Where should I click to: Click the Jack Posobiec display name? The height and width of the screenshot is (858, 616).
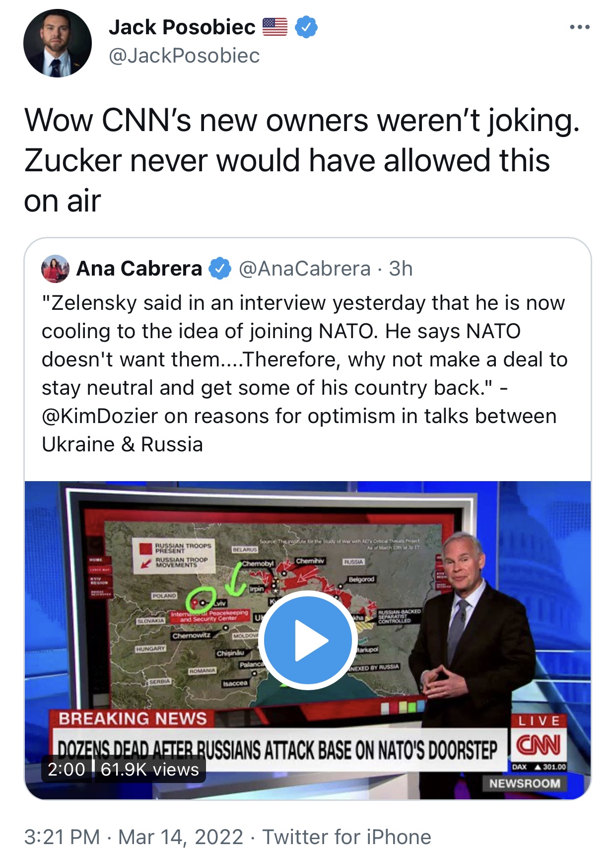point(182,27)
